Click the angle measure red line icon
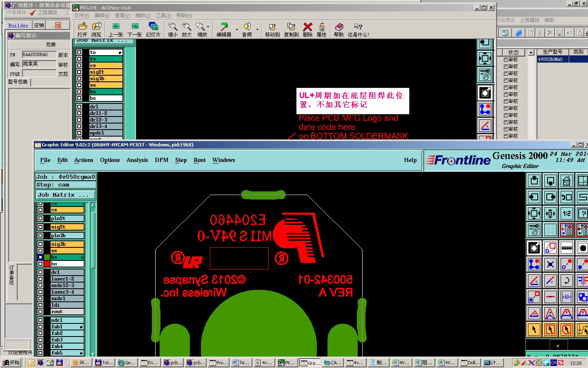588x368 pixels. (x=534, y=280)
